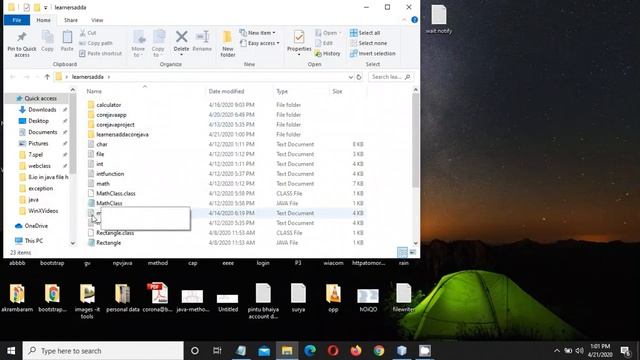Sort by Date modified column
Viewport: 640px width, 360px height.
(x=238, y=91)
